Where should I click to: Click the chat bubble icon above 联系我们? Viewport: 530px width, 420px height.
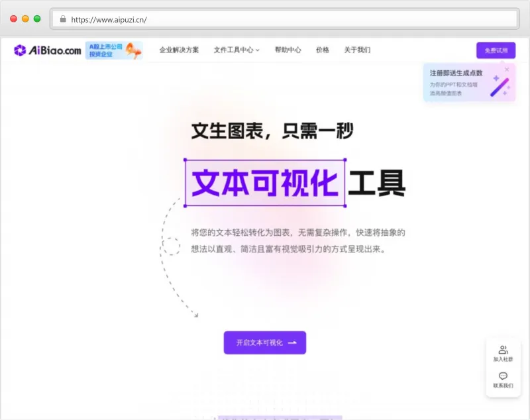[x=503, y=376]
